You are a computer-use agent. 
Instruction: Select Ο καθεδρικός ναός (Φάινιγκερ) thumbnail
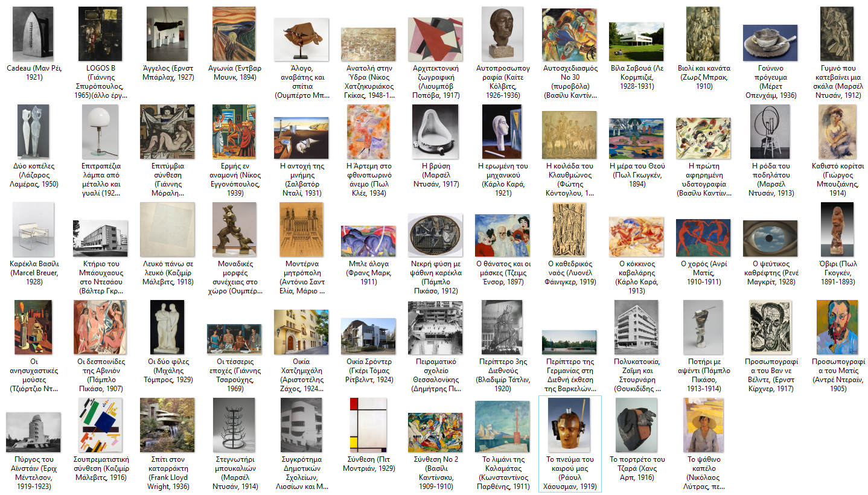pyautogui.click(x=569, y=229)
